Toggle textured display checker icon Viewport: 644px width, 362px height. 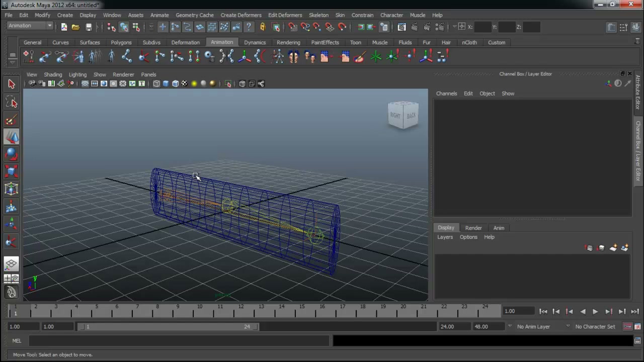click(x=185, y=84)
